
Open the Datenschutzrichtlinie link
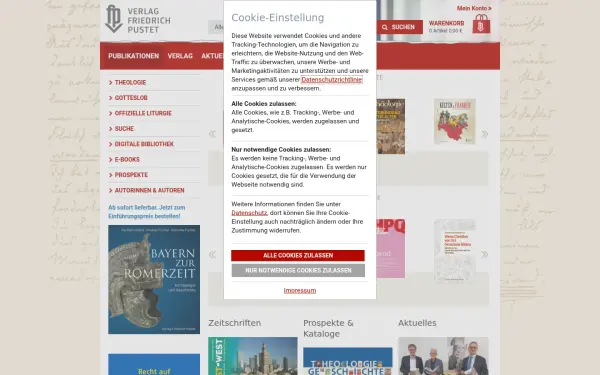(331, 80)
